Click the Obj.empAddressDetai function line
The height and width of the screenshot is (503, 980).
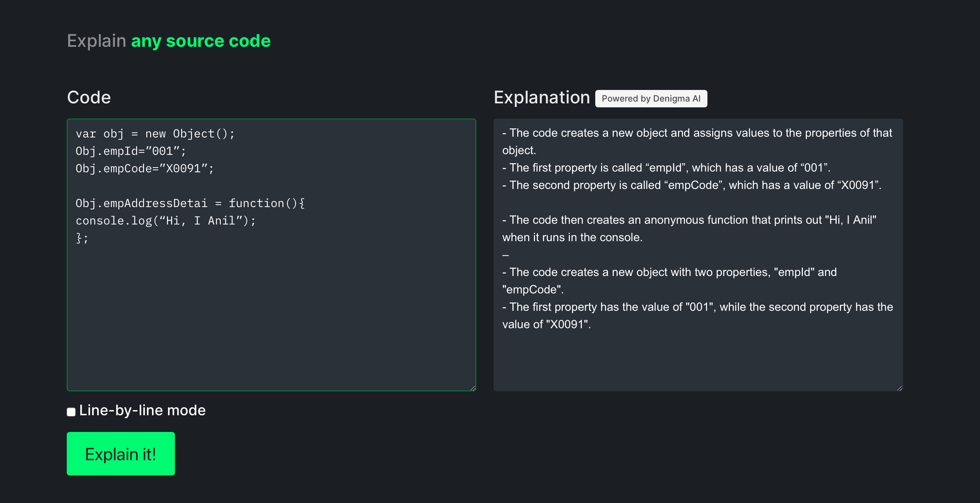(x=190, y=203)
